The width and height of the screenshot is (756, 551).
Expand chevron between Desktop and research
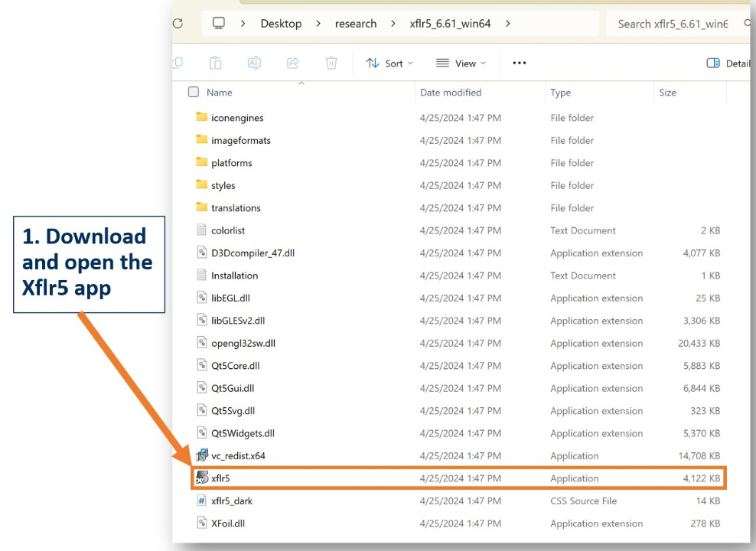coord(318,24)
